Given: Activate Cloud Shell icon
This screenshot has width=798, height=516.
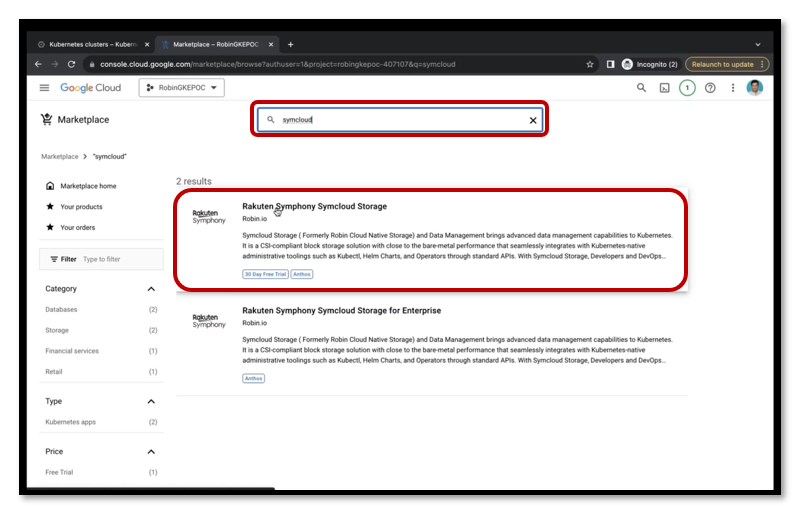Looking at the screenshot, I should [665, 88].
